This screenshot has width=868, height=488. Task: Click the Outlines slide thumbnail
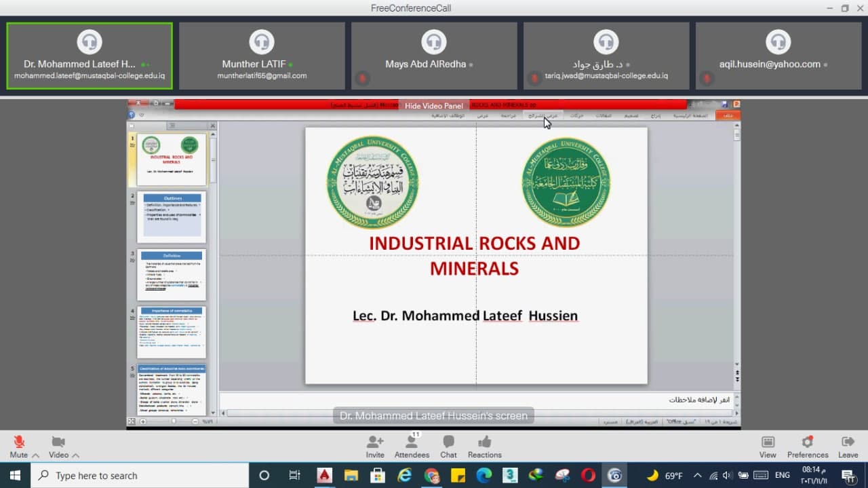click(x=172, y=217)
